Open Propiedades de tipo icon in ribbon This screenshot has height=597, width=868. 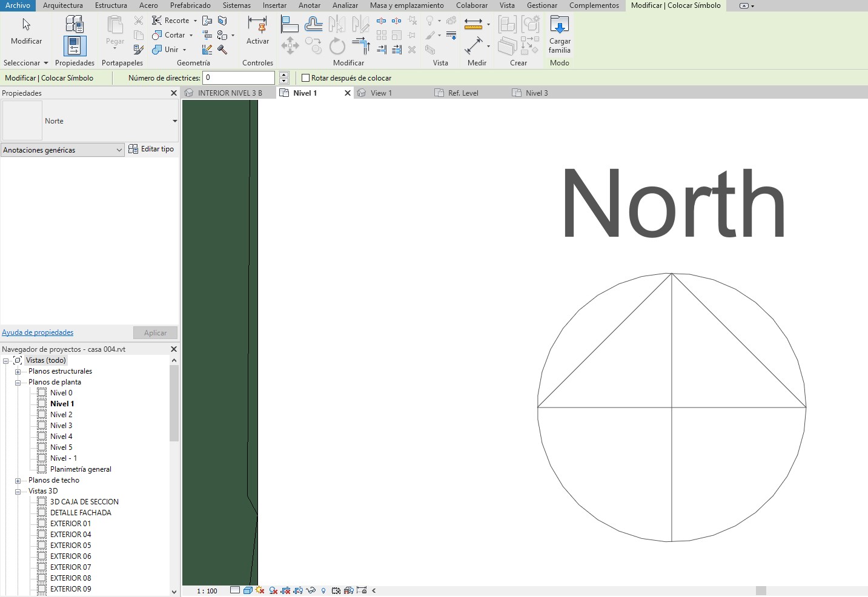pos(75,24)
